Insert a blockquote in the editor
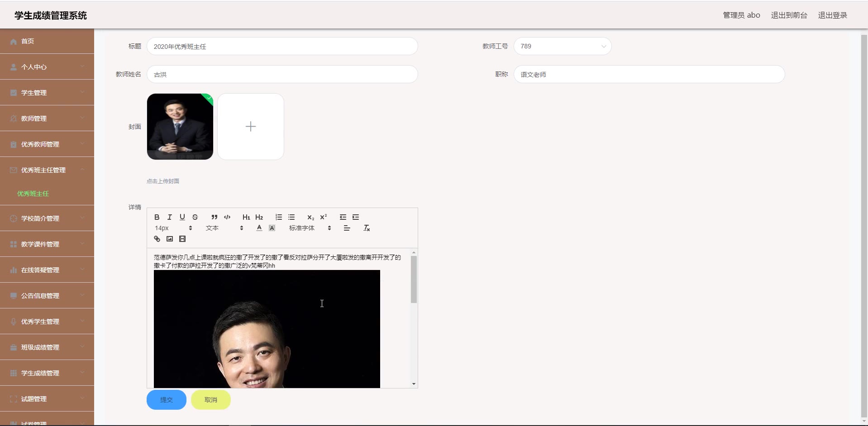The height and width of the screenshot is (426, 868). (214, 217)
